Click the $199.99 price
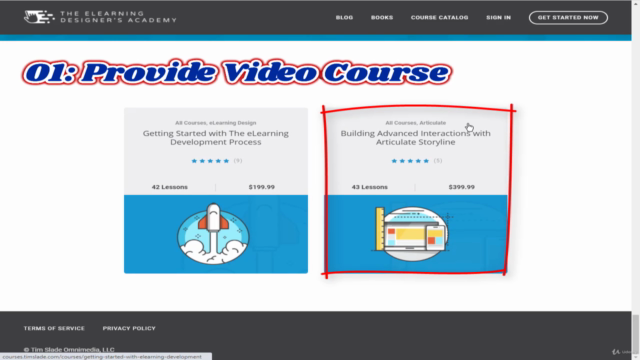Image resolution: width=640 pixels, height=360 pixels. click(x=262, y=187)
